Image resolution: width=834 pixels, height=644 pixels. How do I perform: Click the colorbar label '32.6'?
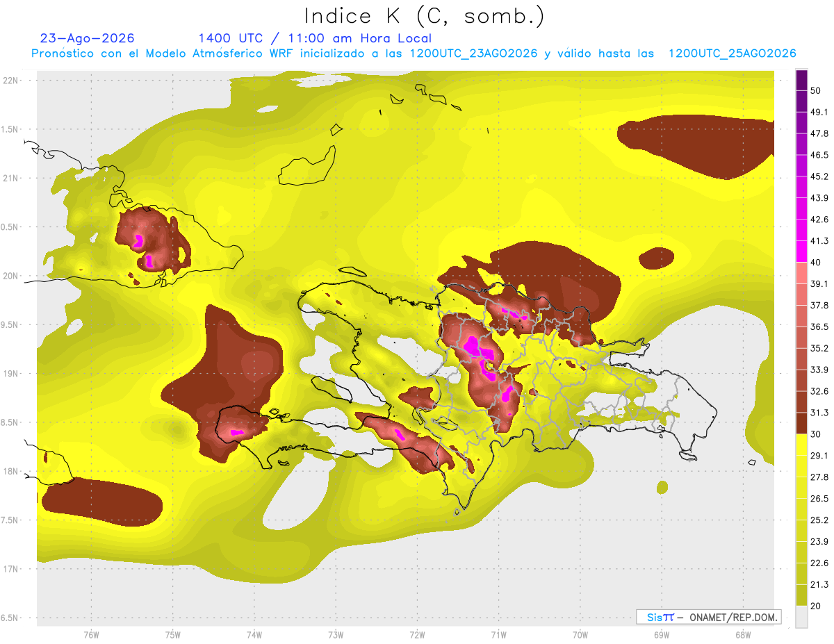coord(819,391)
